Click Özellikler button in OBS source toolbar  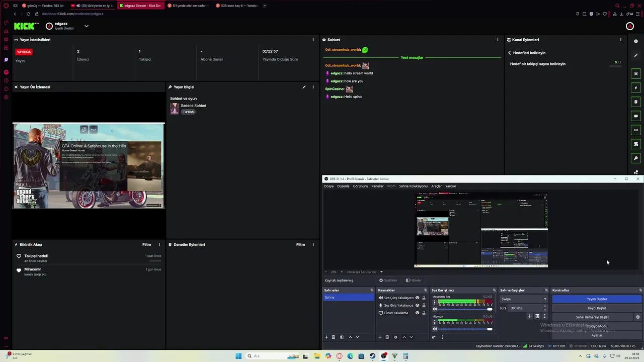click(x=388, y=281)
